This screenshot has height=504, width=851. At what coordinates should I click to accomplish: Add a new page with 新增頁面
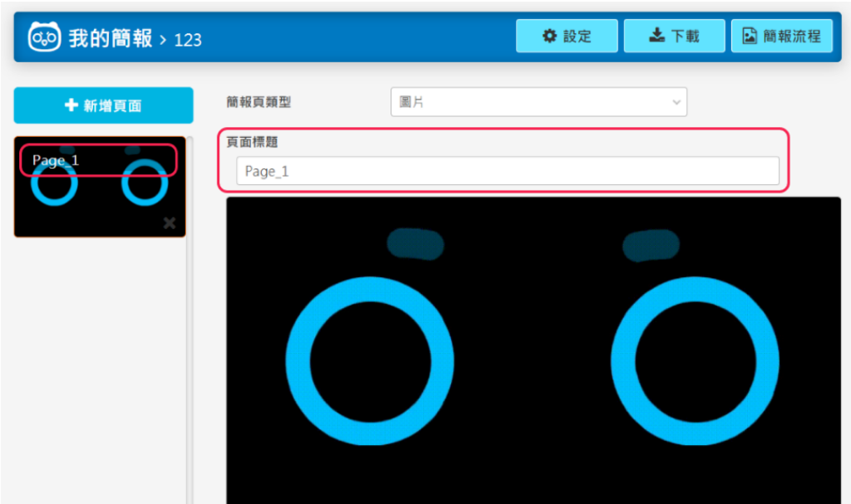click(103, 105)
